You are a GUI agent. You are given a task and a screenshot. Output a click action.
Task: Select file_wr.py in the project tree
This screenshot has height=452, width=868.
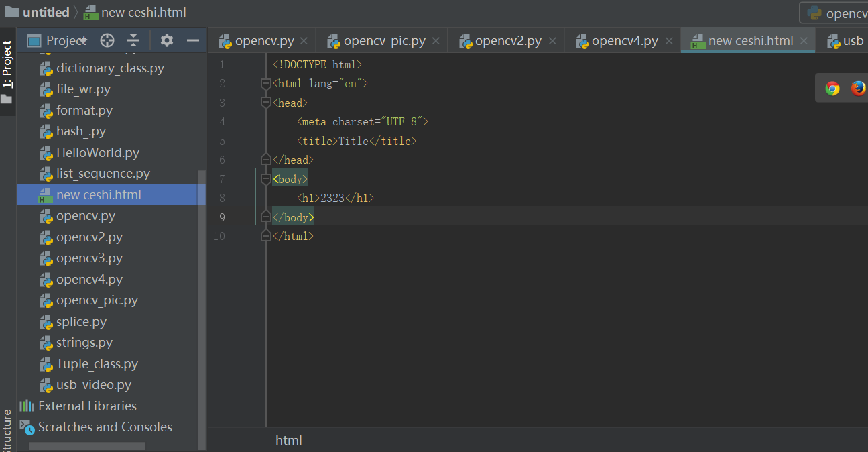click(83, 89)
